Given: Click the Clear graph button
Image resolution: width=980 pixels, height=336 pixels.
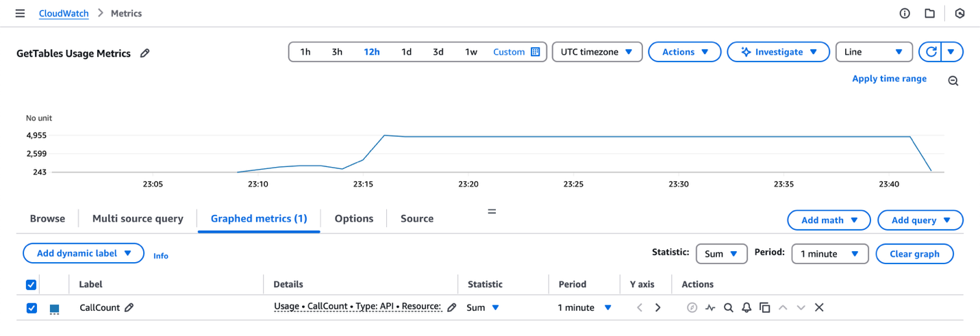Looking at the screenshot, I should pyautogui.click(x=914, y=254).
